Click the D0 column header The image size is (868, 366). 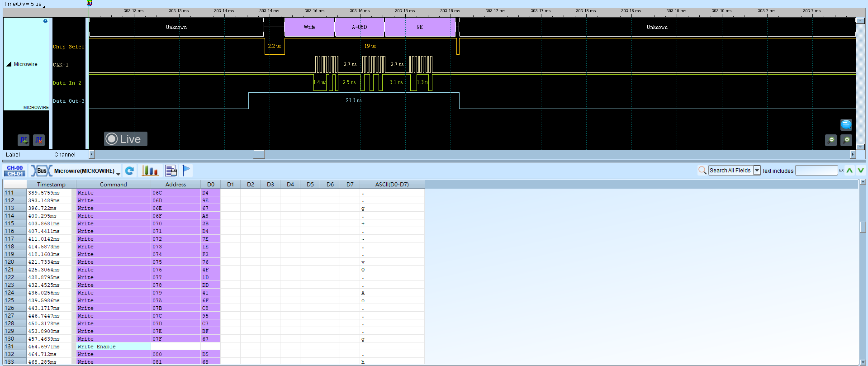click(211, 185)
